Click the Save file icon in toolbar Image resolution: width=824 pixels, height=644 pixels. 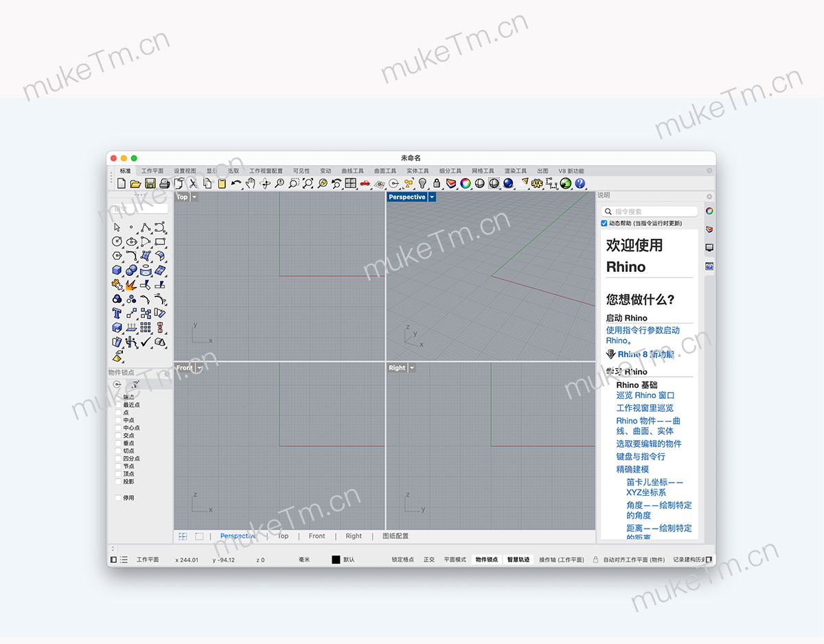click(150, 183)
